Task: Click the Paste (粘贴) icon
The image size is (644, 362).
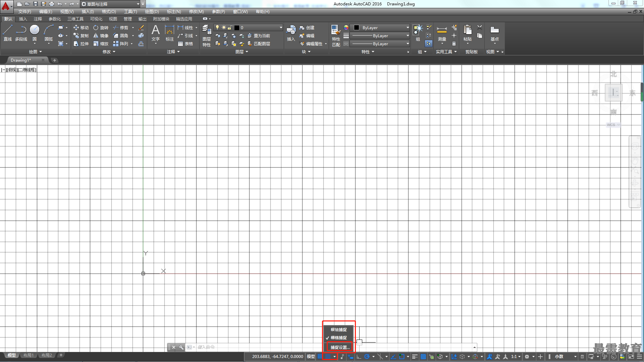Action: point(467,33)
